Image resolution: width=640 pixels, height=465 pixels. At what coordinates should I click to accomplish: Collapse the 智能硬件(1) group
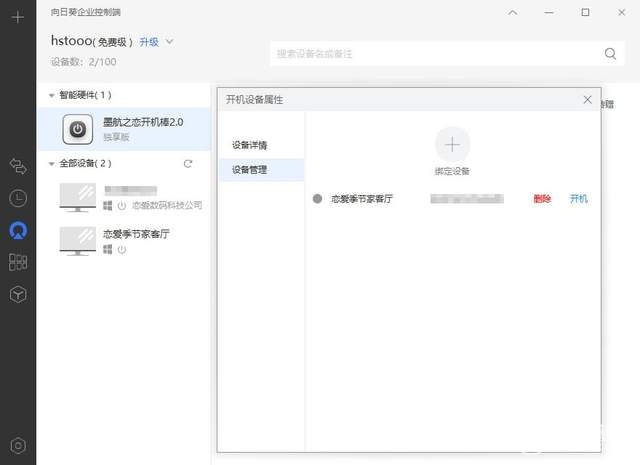[x=51, y=96]
